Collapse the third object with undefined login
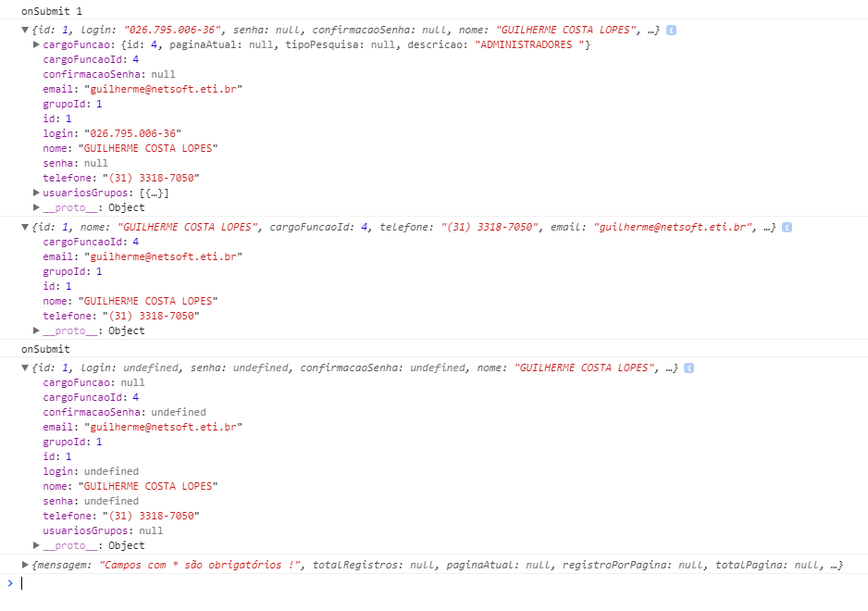The width and height of the screenshot is (868, 611). click(x=25, y=368)
